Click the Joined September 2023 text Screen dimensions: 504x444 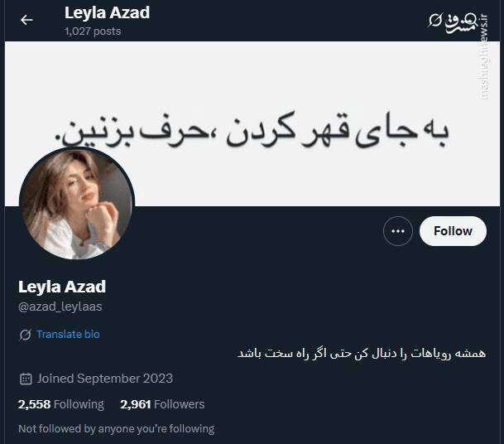point(105,379)
